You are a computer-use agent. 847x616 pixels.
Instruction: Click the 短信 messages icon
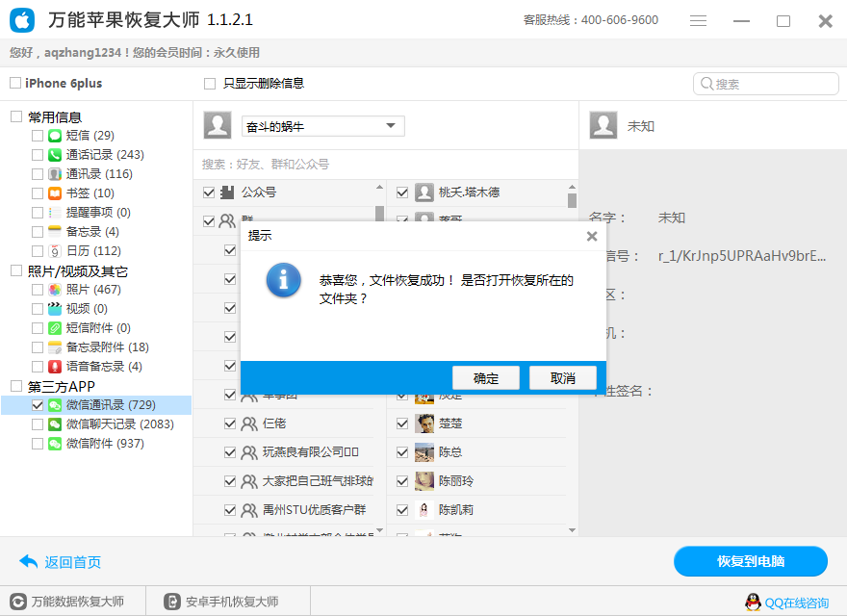pos(55,135)
